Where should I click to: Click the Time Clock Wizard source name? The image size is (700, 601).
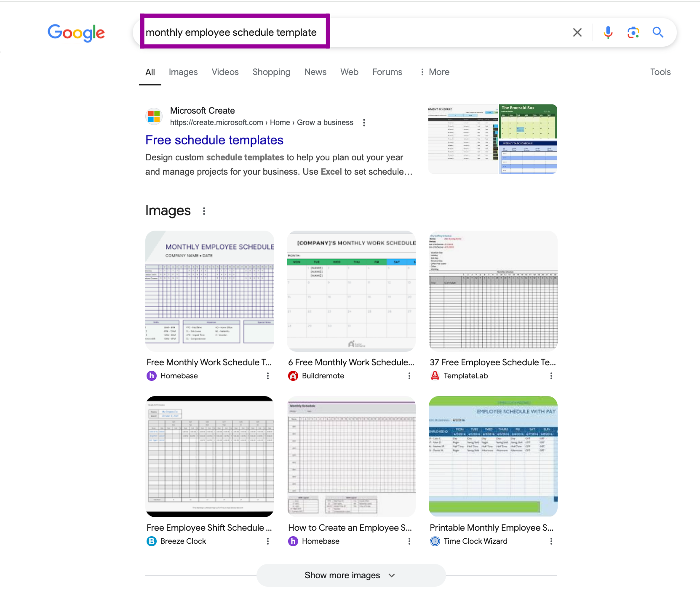tap(476, 541)
